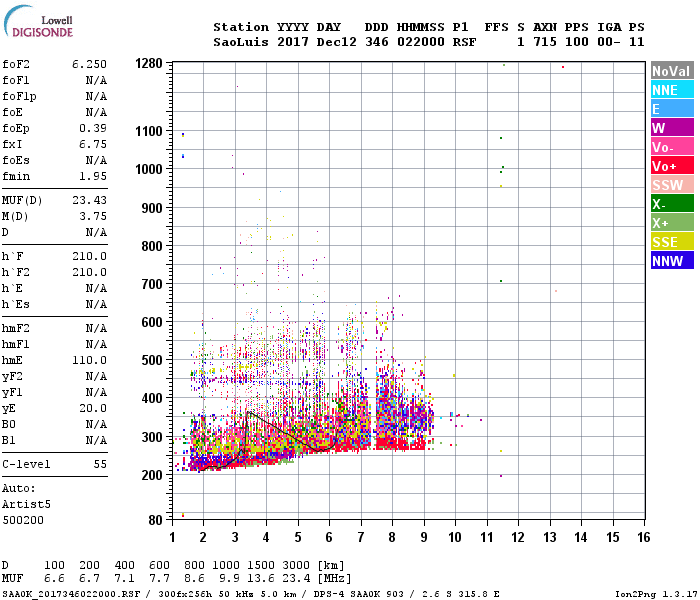Click the station name SaoLuis

click(241, 42)
